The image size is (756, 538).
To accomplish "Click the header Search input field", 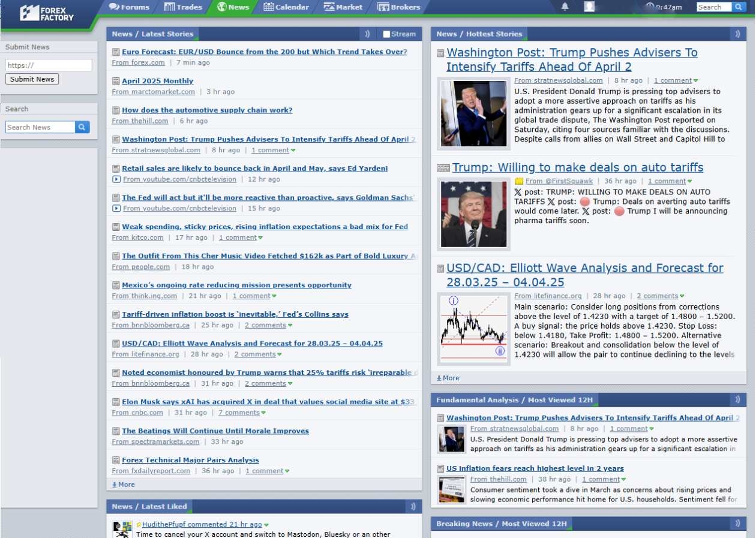I will 714,7.
